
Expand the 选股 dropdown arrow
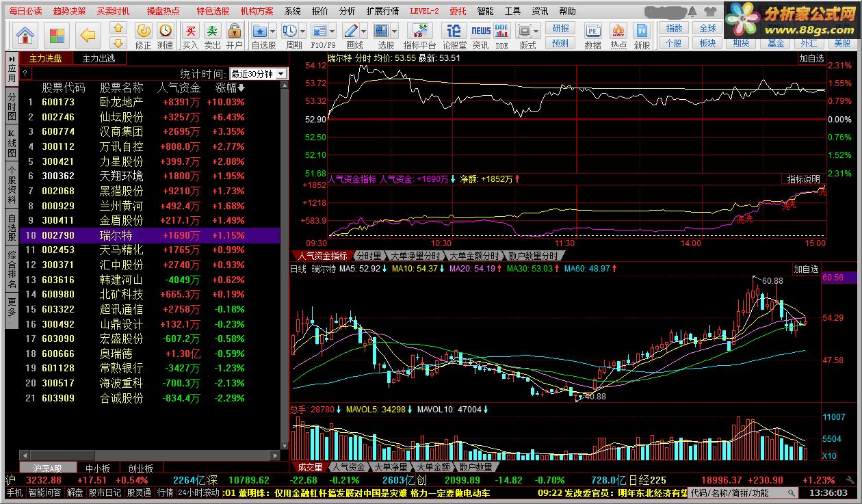tap(395, 31)
